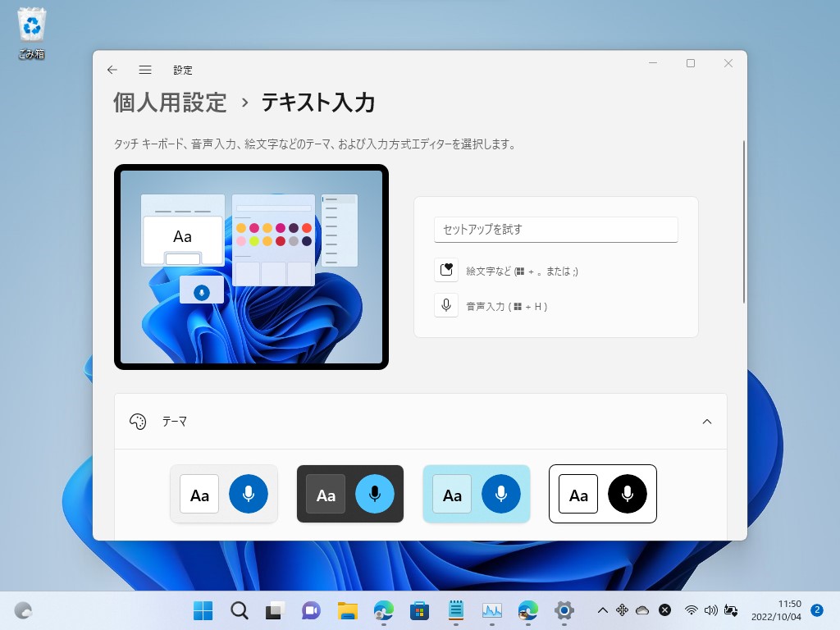The width and height of the screenshot is (840, 630).
Task: Click the back arrow in Settings
Action: pos(112,70)
